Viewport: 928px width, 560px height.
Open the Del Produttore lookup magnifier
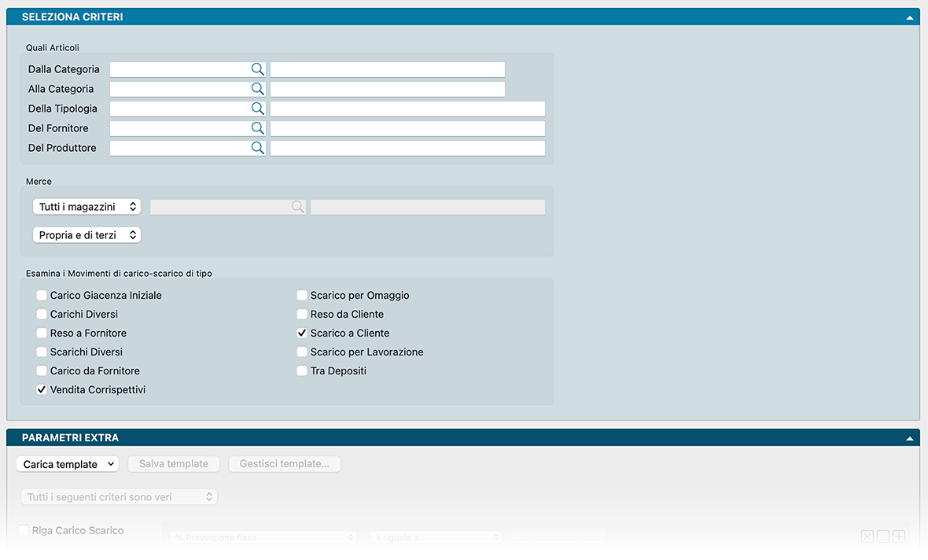click(x=257, y=148)
